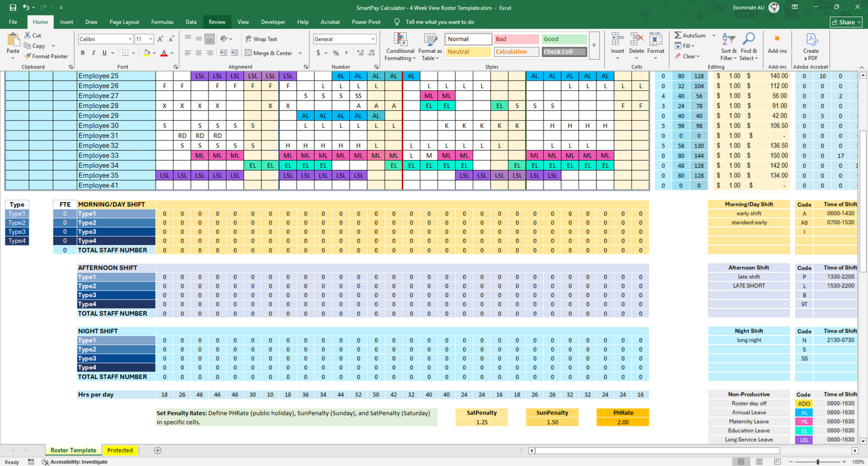This screenshot has height=466, width=868.
Task: Click the zoom slider in status bar
Action: [818, 462]
